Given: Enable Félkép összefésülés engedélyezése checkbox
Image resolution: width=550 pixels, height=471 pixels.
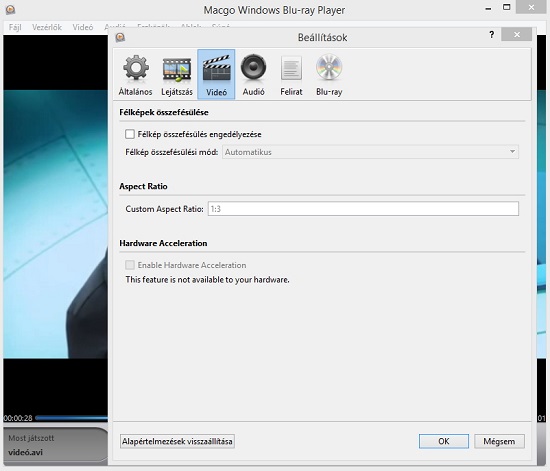Looking at the screenshot, I should (130, 134).
